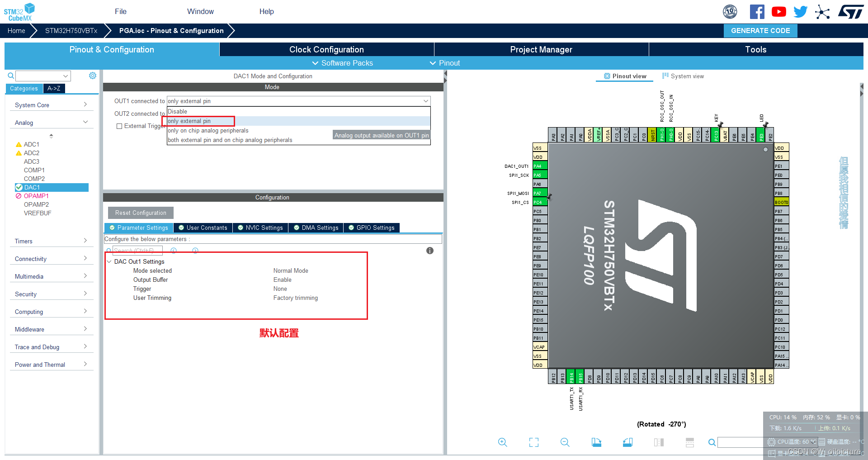Open the OUT1 connected to dropdown
The height and width of the screenshot is (460, 868).
coord(298,101)
